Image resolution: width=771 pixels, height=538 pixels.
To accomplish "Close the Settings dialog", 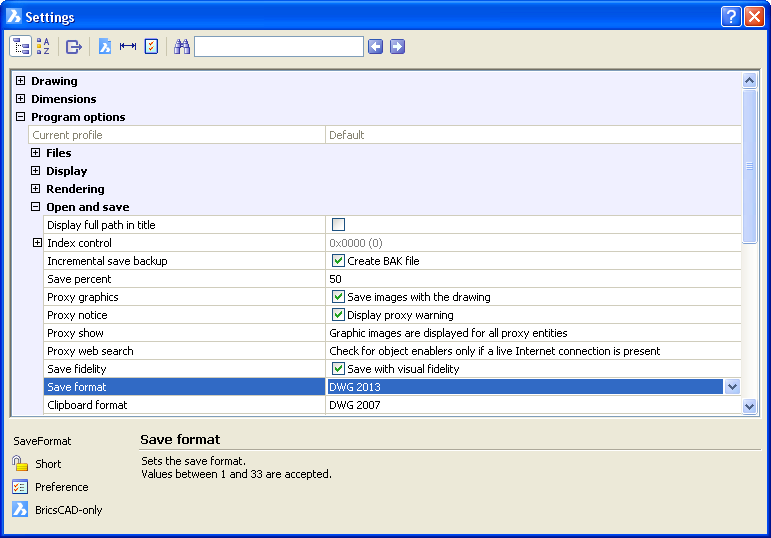I will (x=754, y=16).
